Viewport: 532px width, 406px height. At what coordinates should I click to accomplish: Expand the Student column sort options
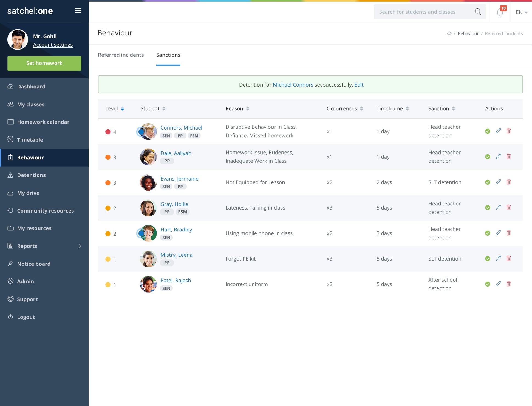[x=163, y=108]
